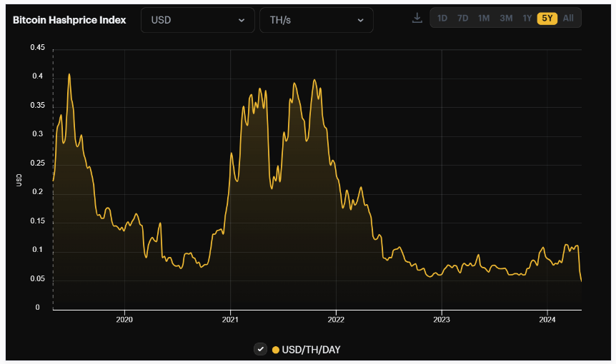Viewport: 616px width, 364px height.
Task: Choose the 5Y time range
Action: (547, 18)
